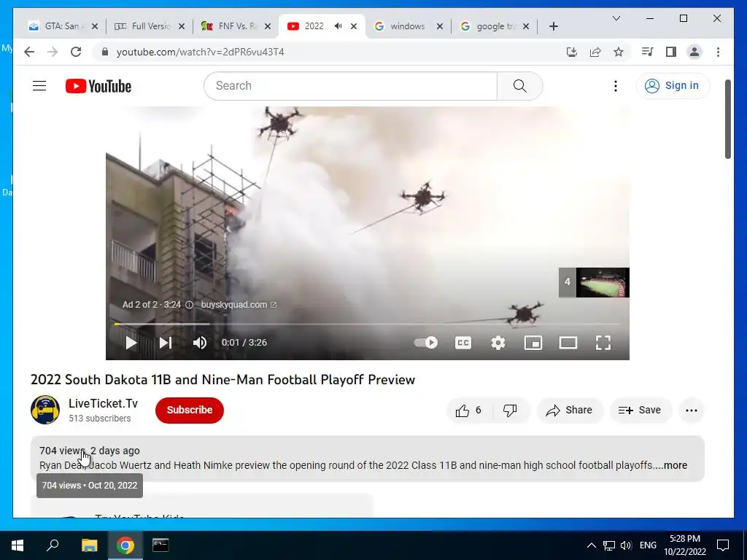This screenshot has height=560, width=747.
Task: Toggle the autoplay switch
Action: (x=426, y=343)
